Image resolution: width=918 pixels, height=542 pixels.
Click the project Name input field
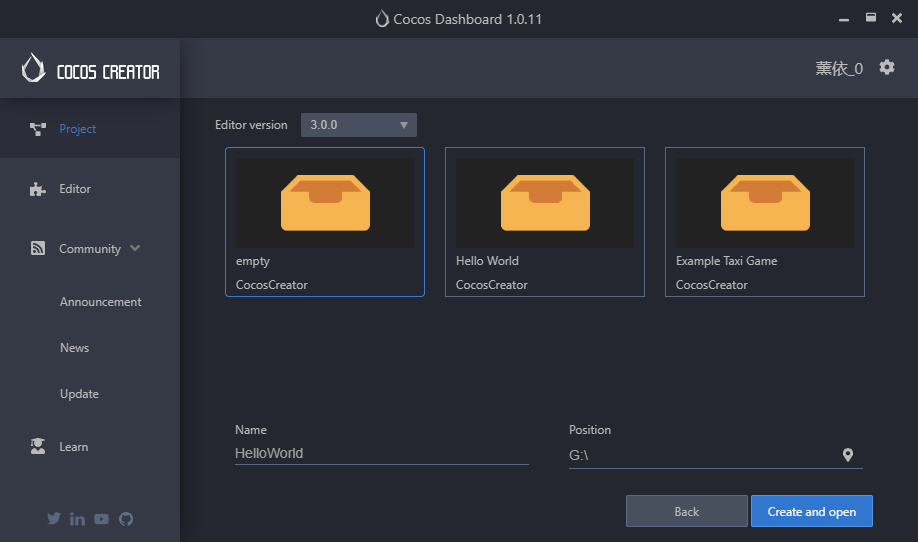[x=381, y=453]
